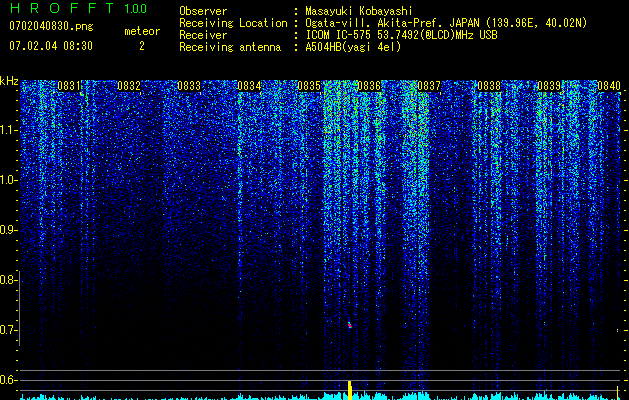Image resolution: width=629 pixels, height=400 pixels.
Task: Click the 0833 time marker
Action: coord(189,86)
